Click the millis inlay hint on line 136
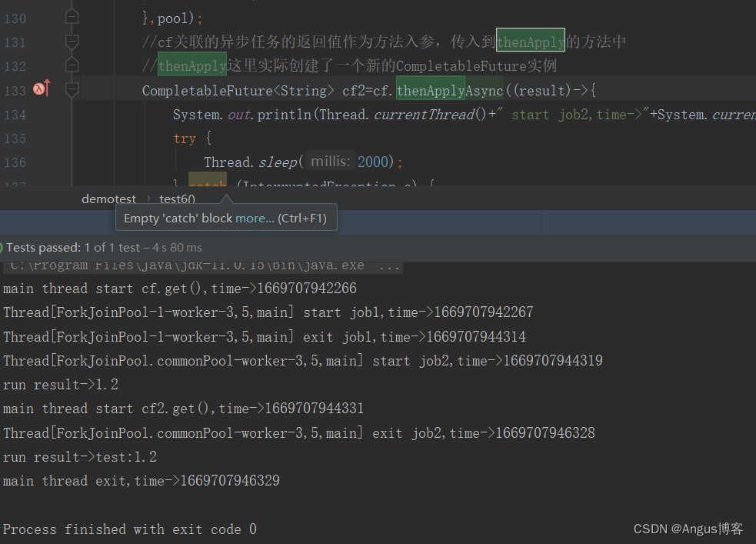Viewport: 756px width, 544px height. pyautogui.click(x=330, y=162)
